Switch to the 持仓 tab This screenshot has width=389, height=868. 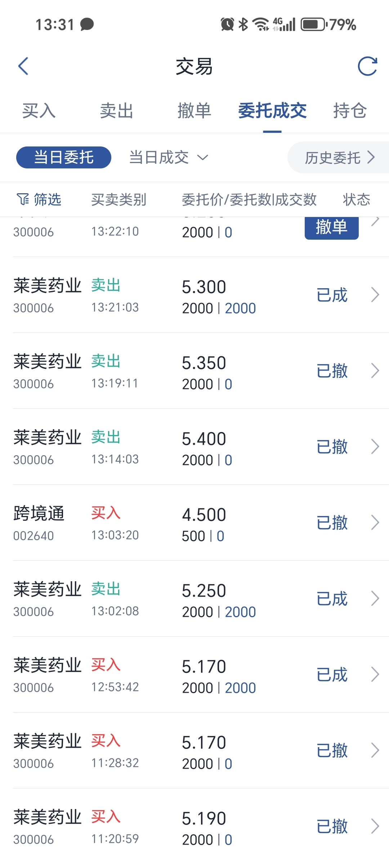[x=350, y=110]
